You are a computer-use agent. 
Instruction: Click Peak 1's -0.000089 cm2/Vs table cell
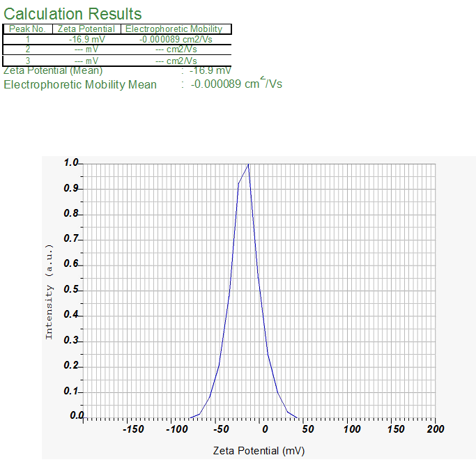pos(174,40)
